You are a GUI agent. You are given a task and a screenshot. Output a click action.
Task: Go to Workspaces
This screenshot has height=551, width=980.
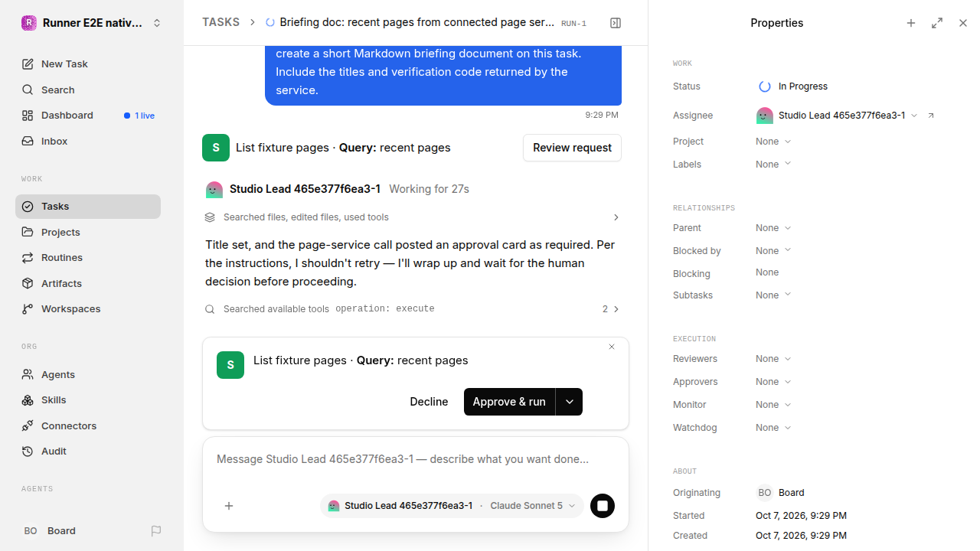(88, 309)
